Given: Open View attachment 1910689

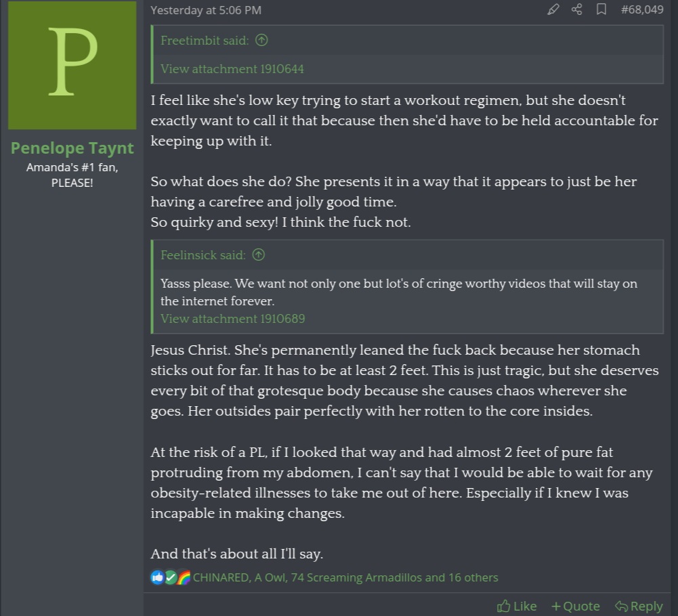Looking at the screenshot, I should tap(232, 318).
